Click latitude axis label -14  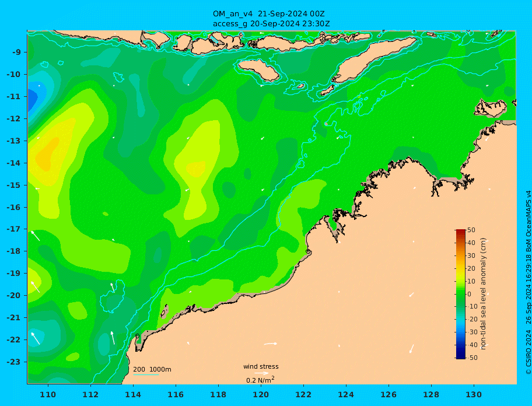tap(13, 163)
